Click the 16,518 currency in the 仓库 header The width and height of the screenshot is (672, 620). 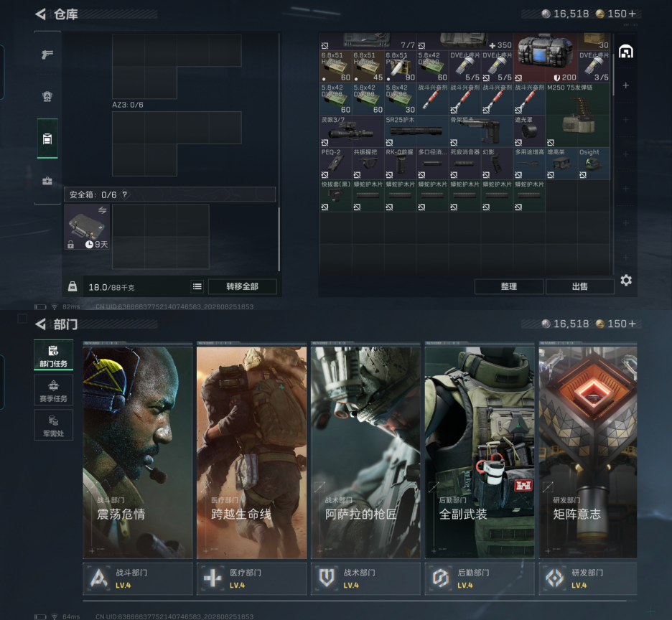[x=565, y=14]
